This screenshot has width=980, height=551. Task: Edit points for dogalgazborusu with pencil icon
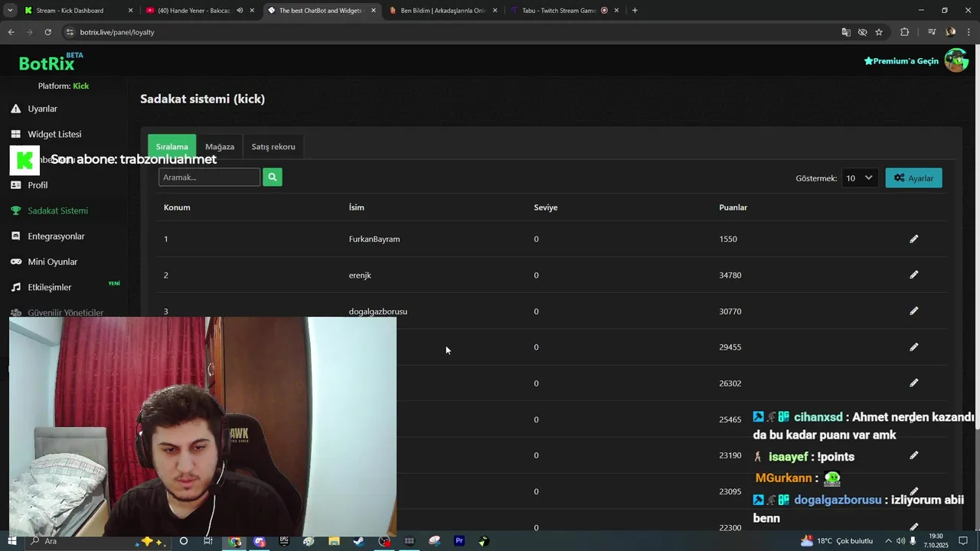point(913,311)
